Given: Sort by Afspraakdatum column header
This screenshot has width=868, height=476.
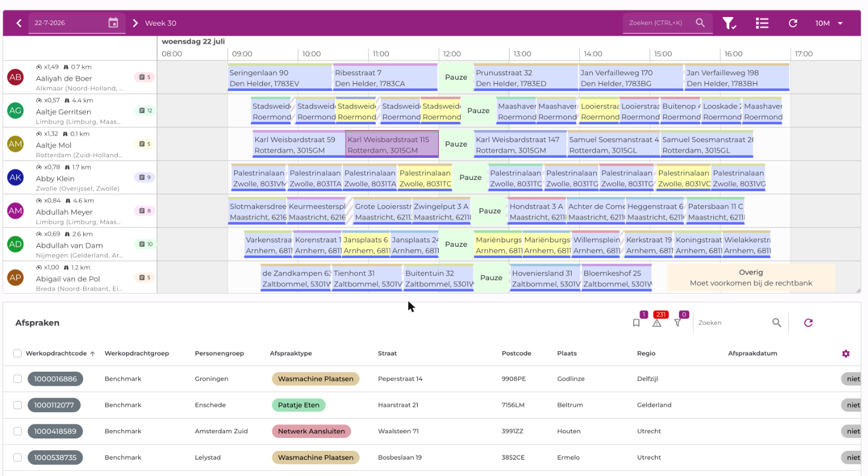Looking at the screenshot, I should pos(753,353).
